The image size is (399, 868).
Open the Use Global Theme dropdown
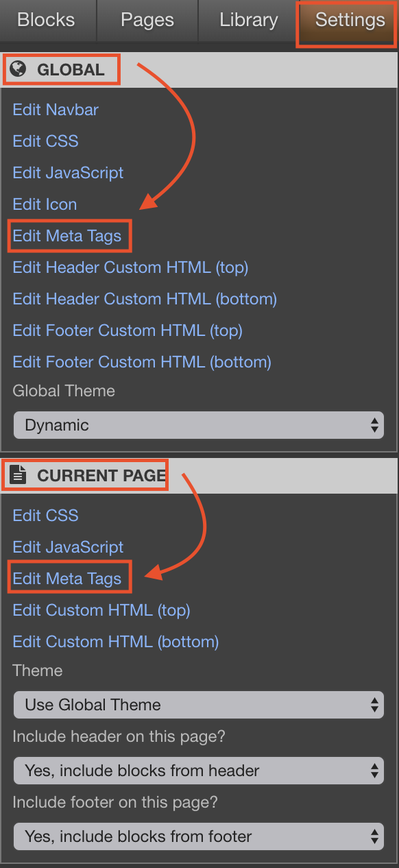(x=199, y=705)
